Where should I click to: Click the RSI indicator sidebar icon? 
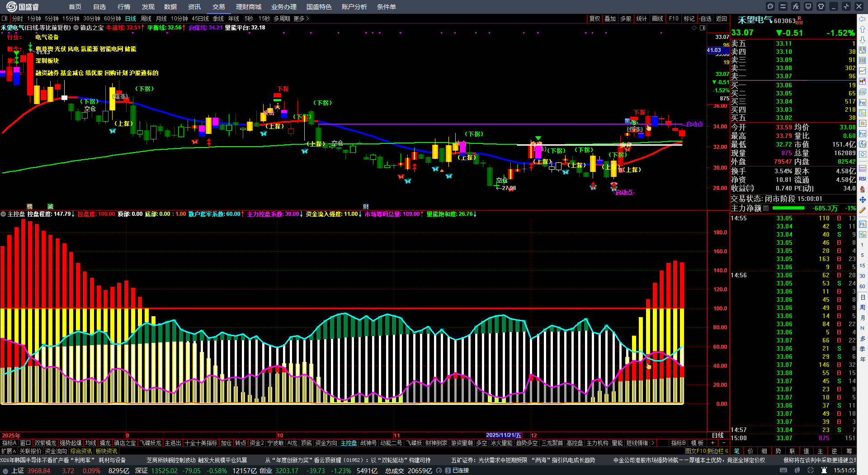[x=863, y=179]
